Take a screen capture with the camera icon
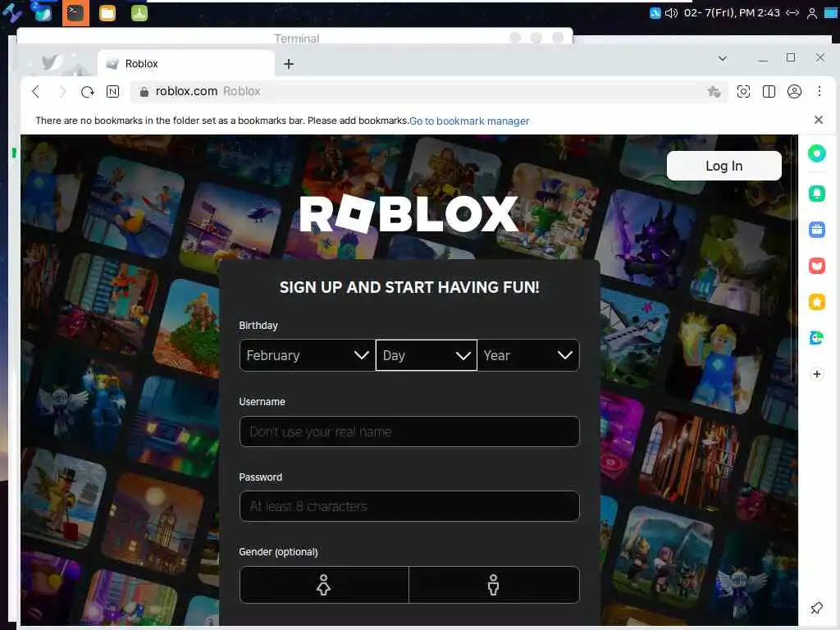 743,92
